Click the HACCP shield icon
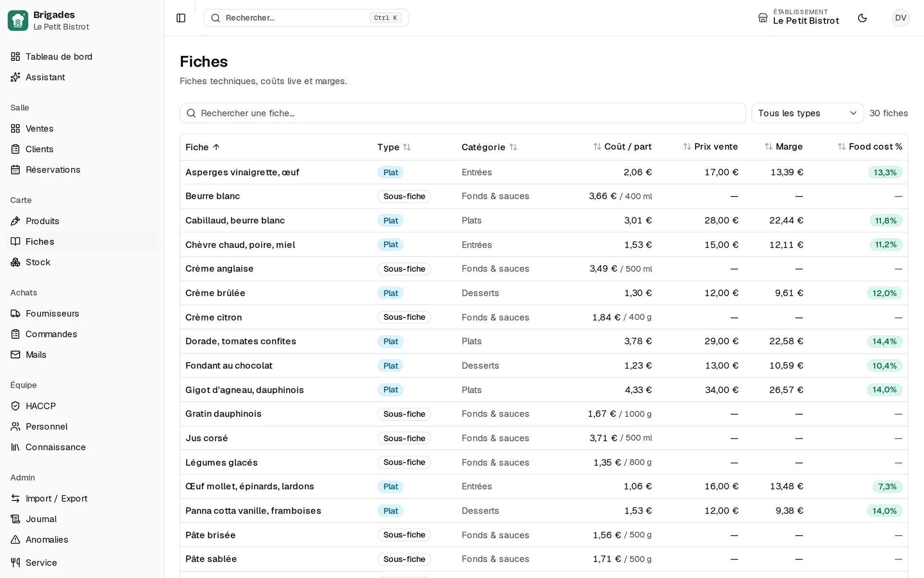This screenshot has width=924, height=578. tap(15, 406)
